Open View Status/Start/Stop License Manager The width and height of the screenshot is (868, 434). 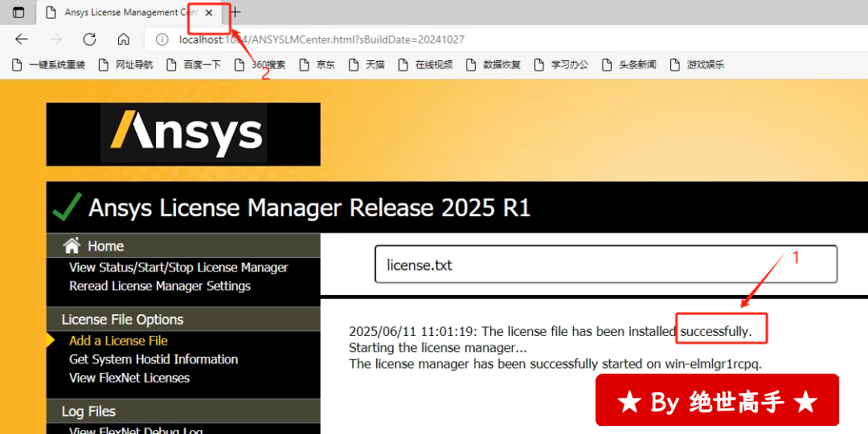[x=178, y=268]
